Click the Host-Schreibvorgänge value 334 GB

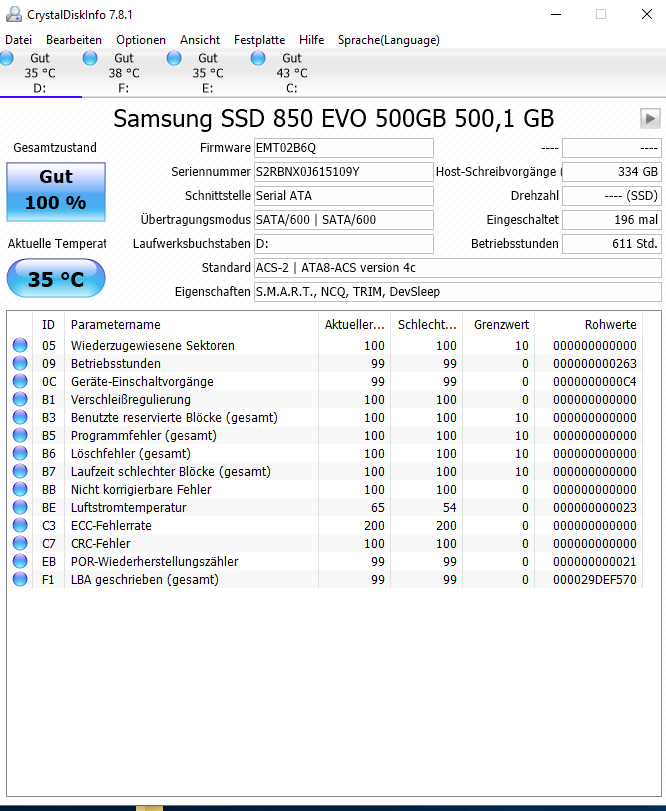click(612, 172)
